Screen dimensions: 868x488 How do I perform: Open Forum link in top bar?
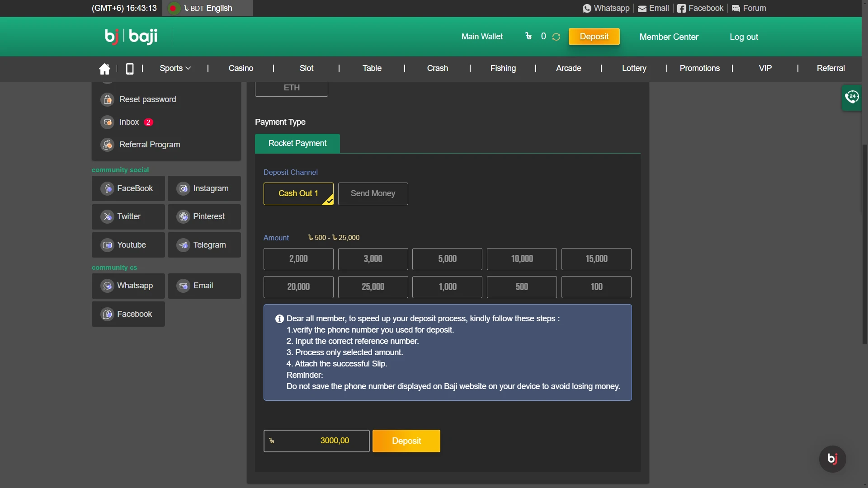[749, 8]
